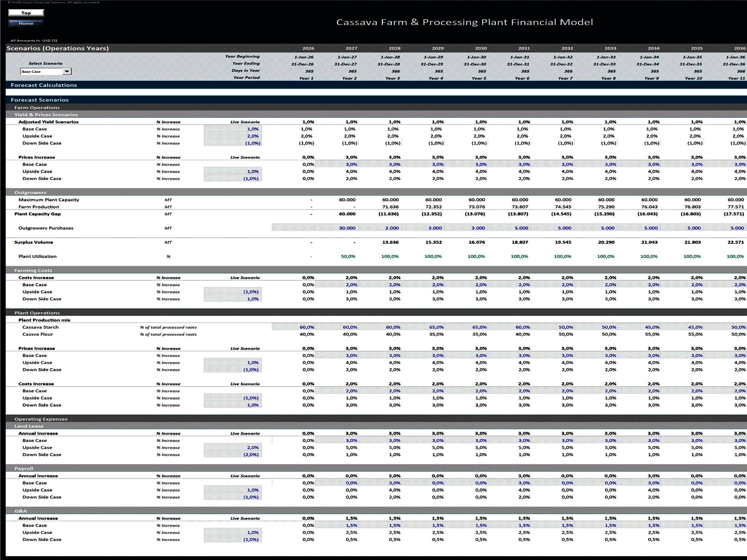This screenshot has height=560, width=747.
Task: Select the Plant Production mix label
Action: pyautogui.click(x=44, y=320)
